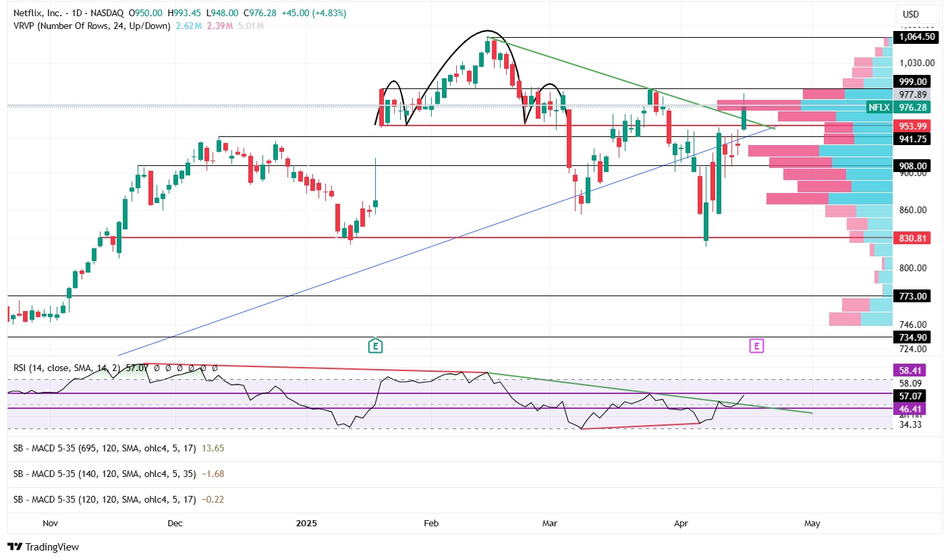Click the −1.68 MACD value
Screen dimensions: 950x560
tap(213, 474)
